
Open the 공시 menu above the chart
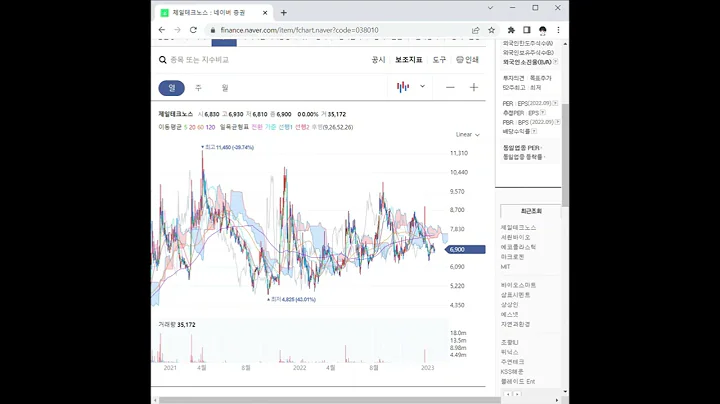[378, 60]
